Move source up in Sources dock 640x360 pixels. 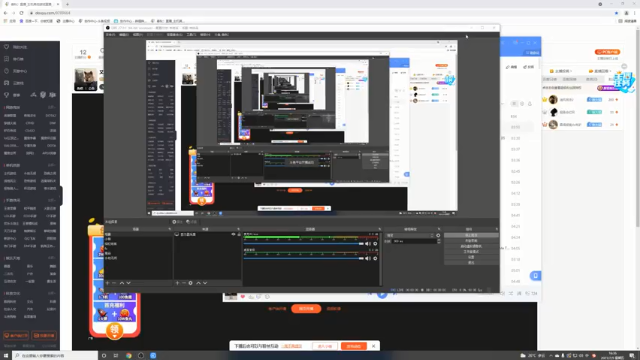[198, 283]
